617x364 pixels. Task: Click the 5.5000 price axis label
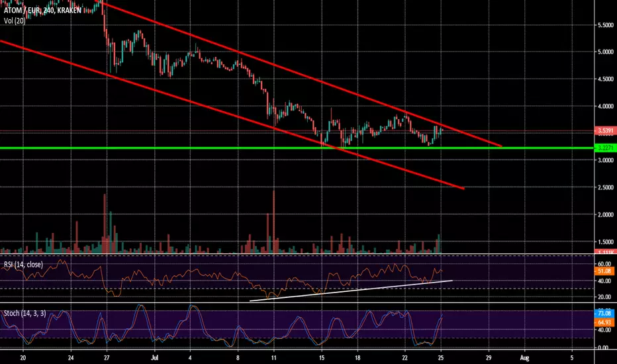[x=606, y=24]
